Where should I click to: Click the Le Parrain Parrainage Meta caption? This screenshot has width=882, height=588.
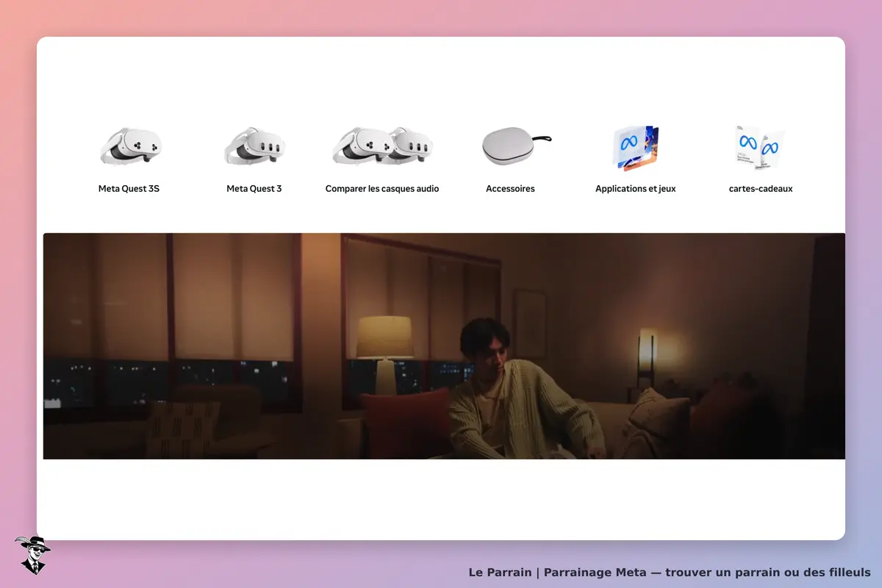coord(670,572)
